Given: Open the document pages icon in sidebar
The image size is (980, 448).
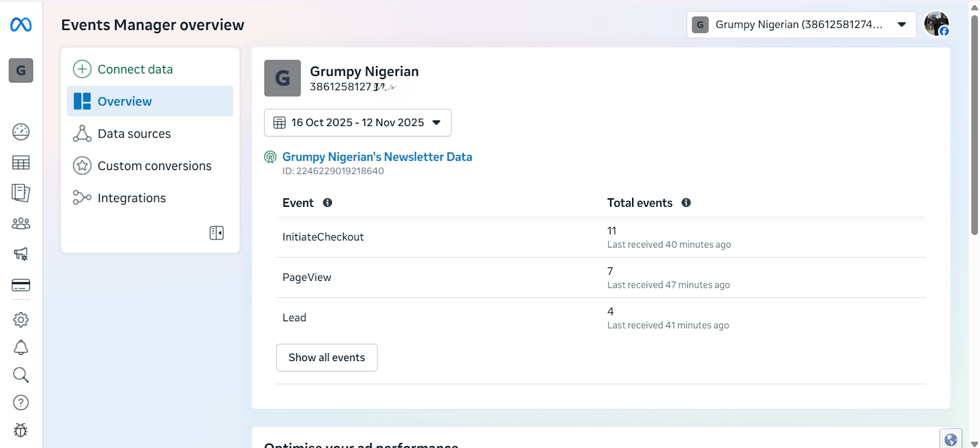Looking at the screenshot, I should tap(21, 193).
